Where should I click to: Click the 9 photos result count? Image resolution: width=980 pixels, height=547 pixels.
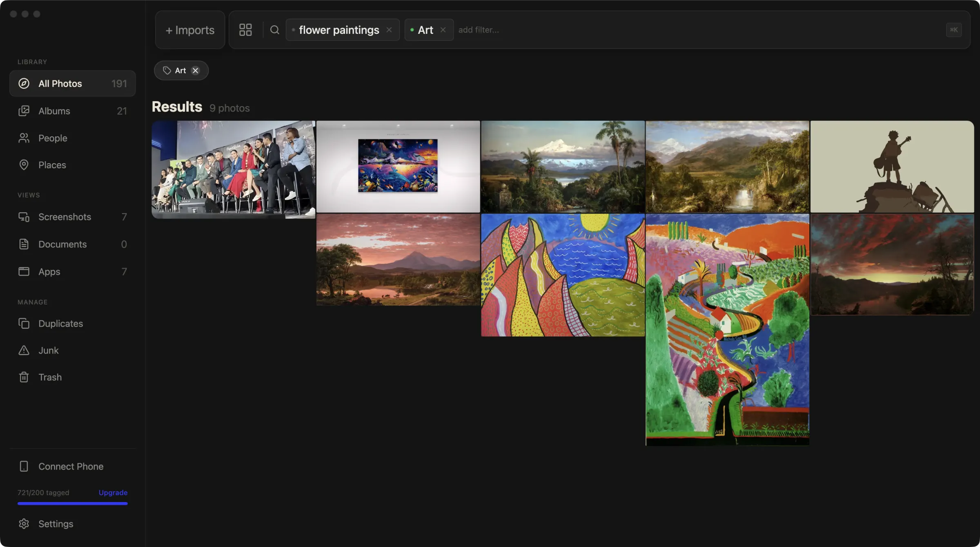point(229,108)
